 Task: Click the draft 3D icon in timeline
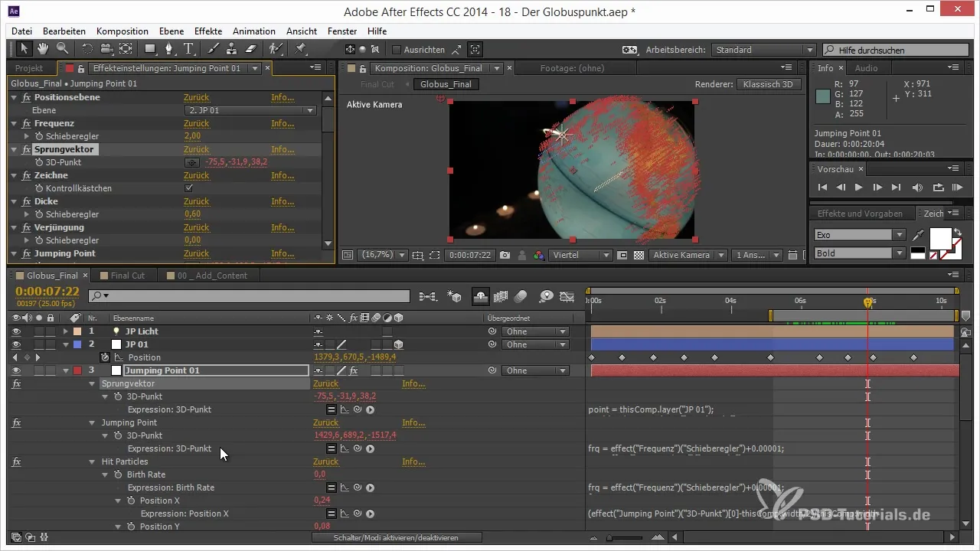pyautogui.click(x=455, y=296)
